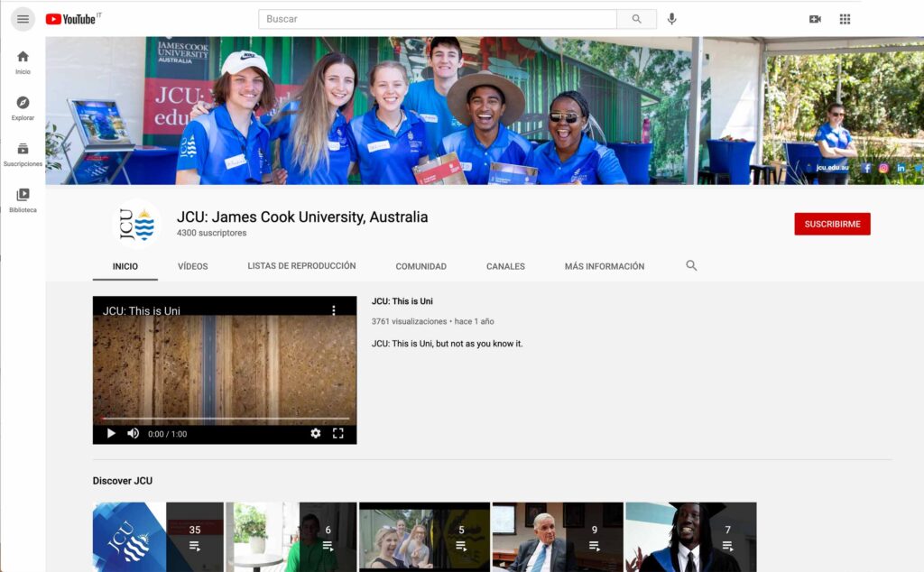Open the playlist with 6 videos
Screen dimensions: 924x572
point(291,537)
